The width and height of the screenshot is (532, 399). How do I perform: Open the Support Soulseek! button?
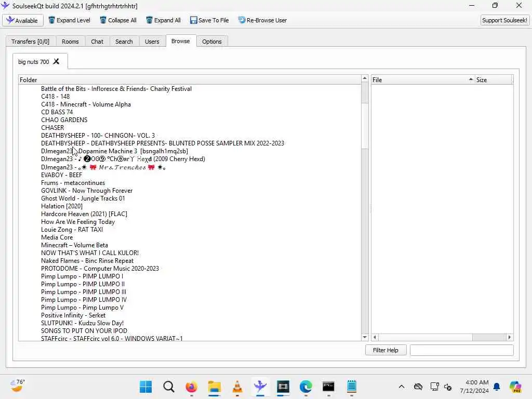click(504, 20)
